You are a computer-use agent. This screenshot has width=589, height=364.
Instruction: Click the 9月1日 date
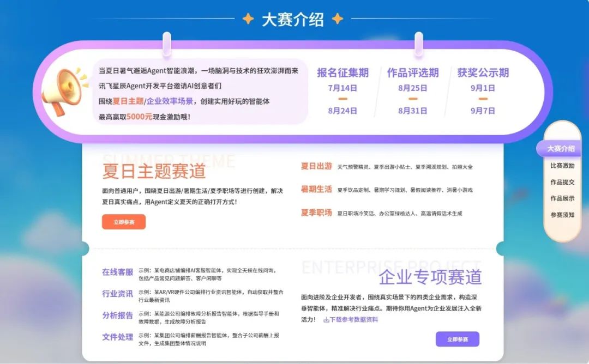pyautogui.click(x=483, y=88)
